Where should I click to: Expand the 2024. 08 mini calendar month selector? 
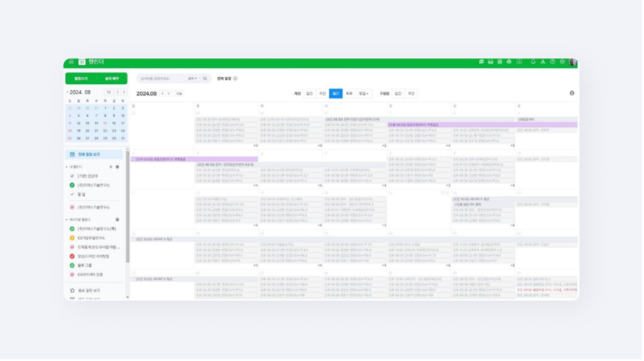(67, 93)
